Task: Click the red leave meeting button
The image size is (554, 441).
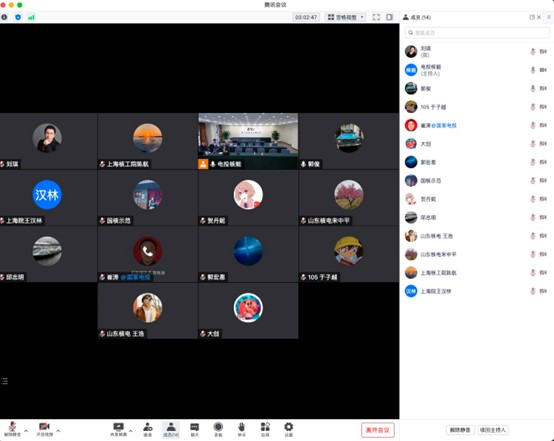Action: click(378, 430)
